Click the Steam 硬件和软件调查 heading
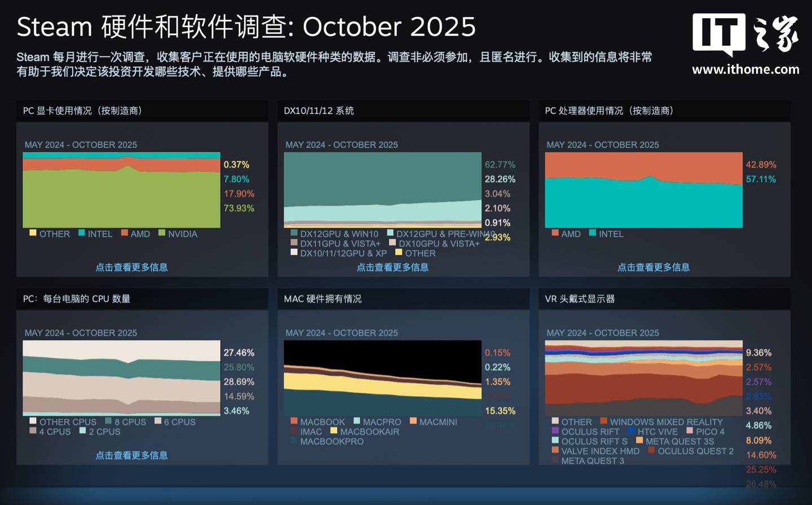The height and width of the screenshot is (505, 812). pyautogui.click(x=246, y=27)
